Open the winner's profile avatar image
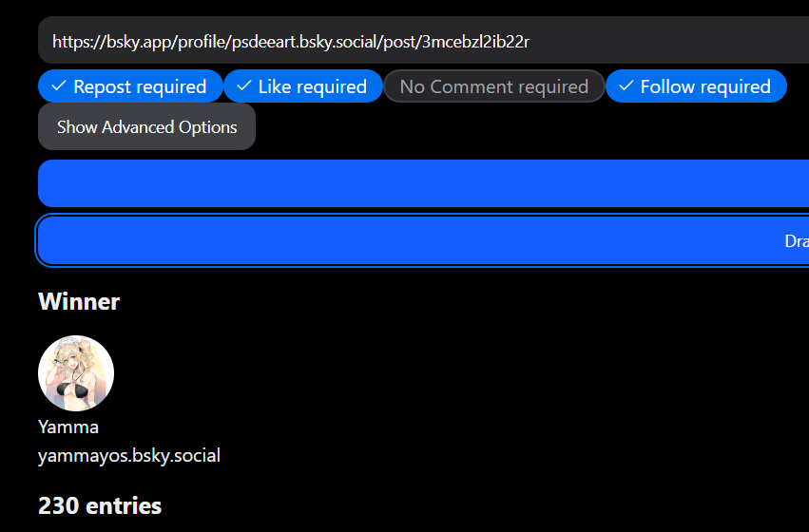This screenshot has height=532, width=809. click(76, 373)
